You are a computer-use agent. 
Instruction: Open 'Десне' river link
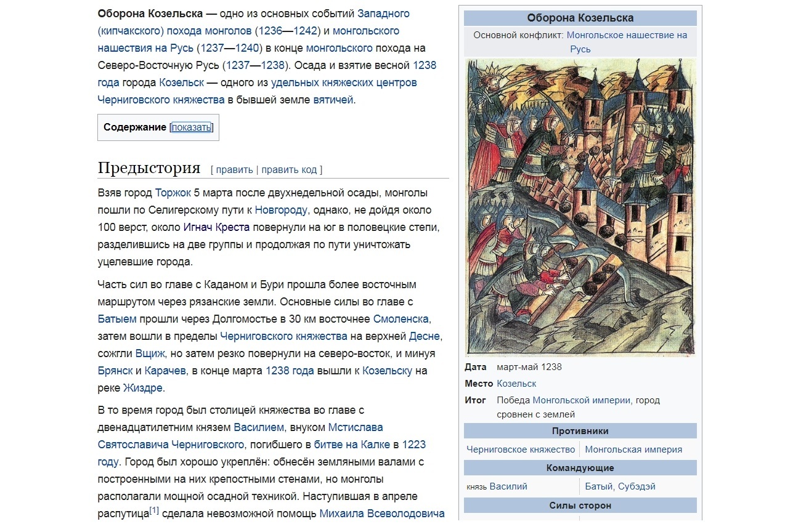click(425, 336)
